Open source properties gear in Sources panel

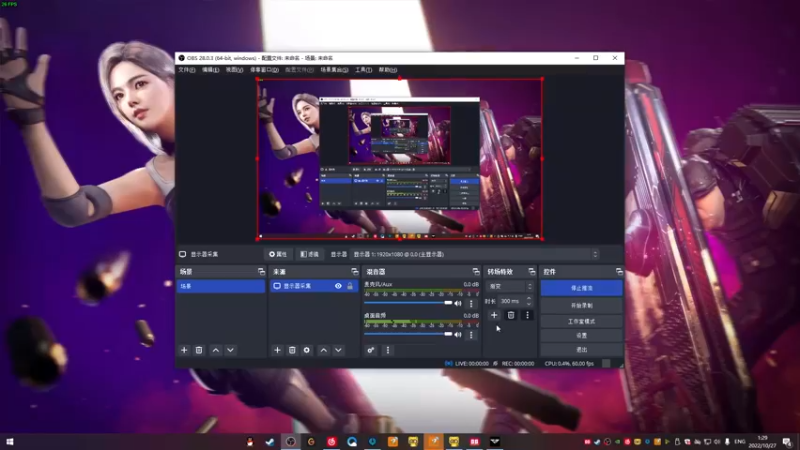click(x=307, y=350)
